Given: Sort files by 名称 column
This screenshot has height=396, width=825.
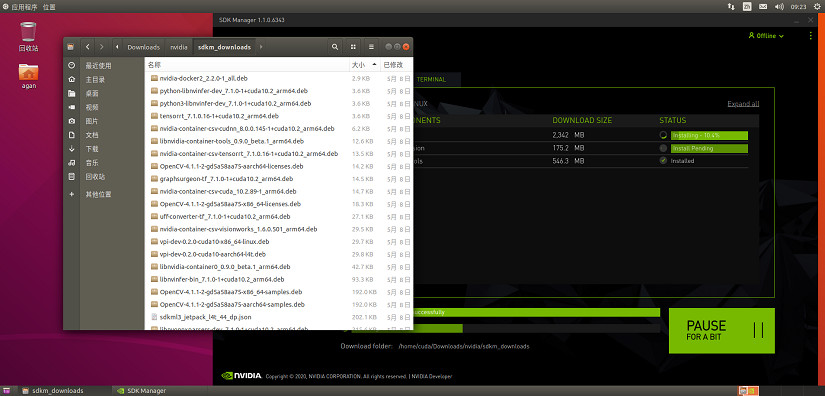Looking at the screenshot, I should click(x=247, y=65).
